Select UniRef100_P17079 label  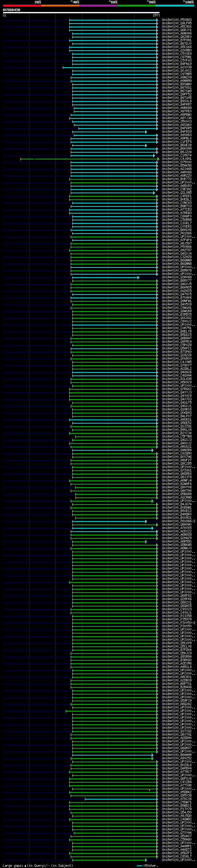click(177, 809)
